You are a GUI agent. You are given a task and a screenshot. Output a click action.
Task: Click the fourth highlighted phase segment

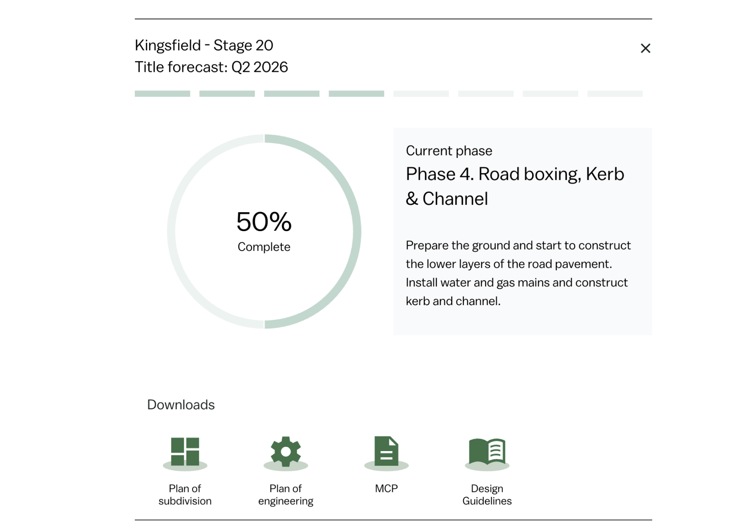(356, 93)
